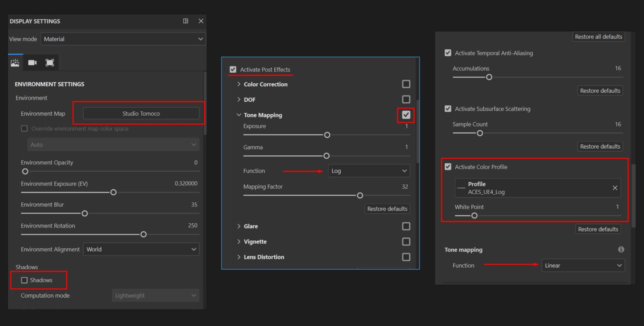Expand the Color Correction section
644x326 pixels.
click(x=239, y=84)
